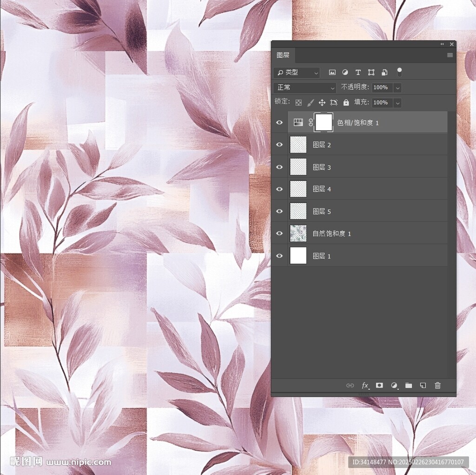The image size is (476, 475).
Task: Select the 图层 tab
Action: coord(283,55)
